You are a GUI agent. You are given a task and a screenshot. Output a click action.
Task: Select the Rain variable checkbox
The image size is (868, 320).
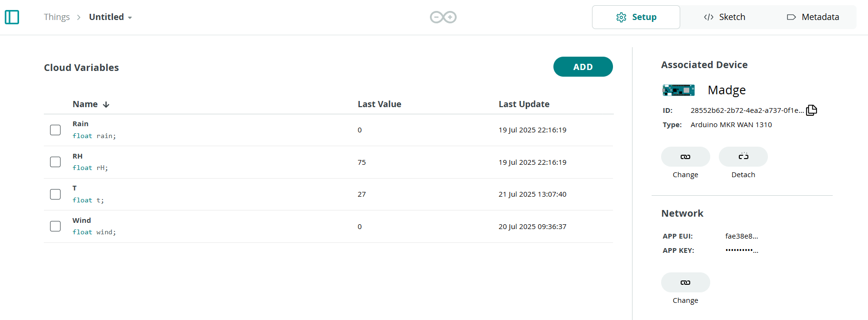(x=55, y=130)
